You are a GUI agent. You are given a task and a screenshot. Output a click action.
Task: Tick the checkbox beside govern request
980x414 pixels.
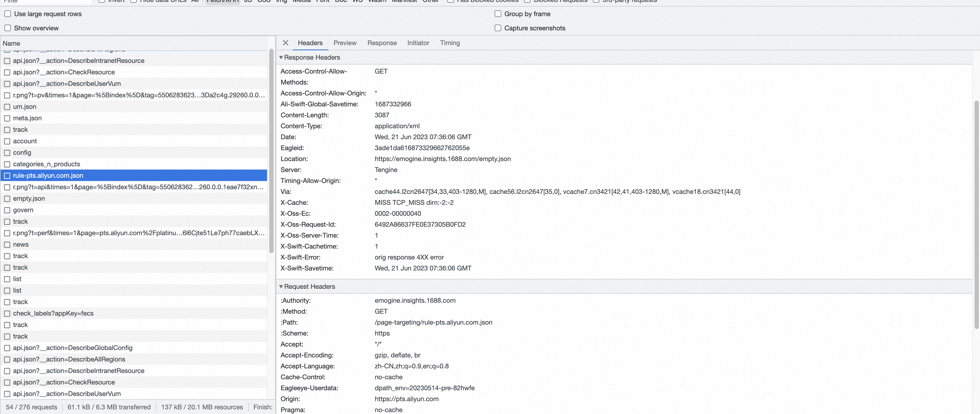[7, 210]
